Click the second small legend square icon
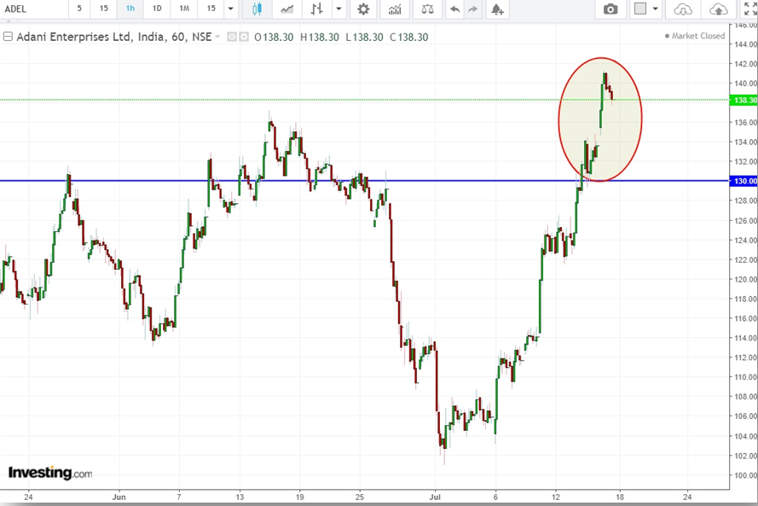The width and height of the screenshot is (758, 506). click(x=244, y=37)
